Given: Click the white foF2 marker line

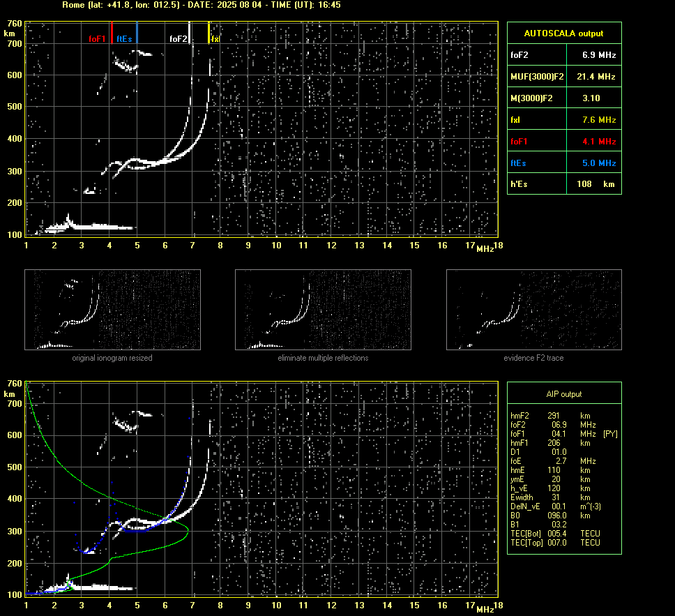Looking at the screenshot, I should tap(190, 32).
